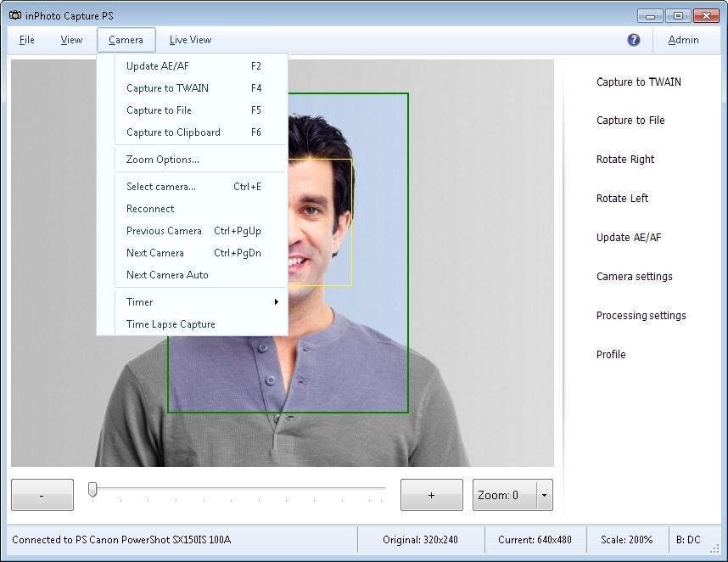Open the File menu
728x562 pixels.
[27, 40]
